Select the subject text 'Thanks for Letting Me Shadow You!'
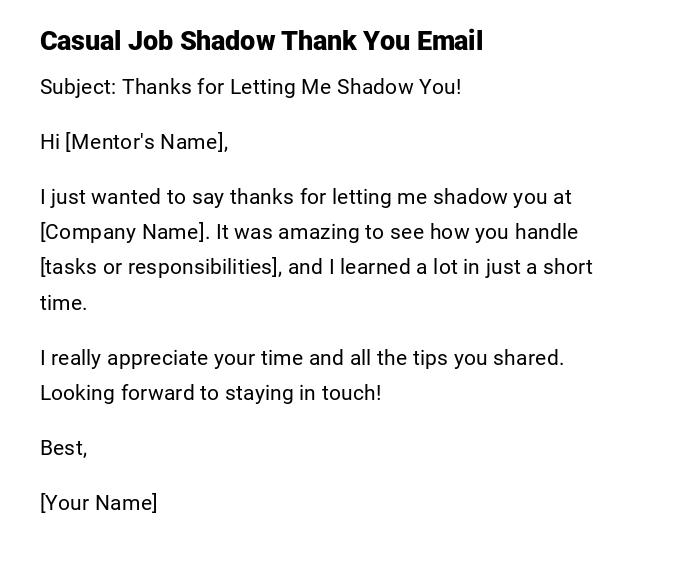This screenshot has width=700, height=566. tap(292, 87)
